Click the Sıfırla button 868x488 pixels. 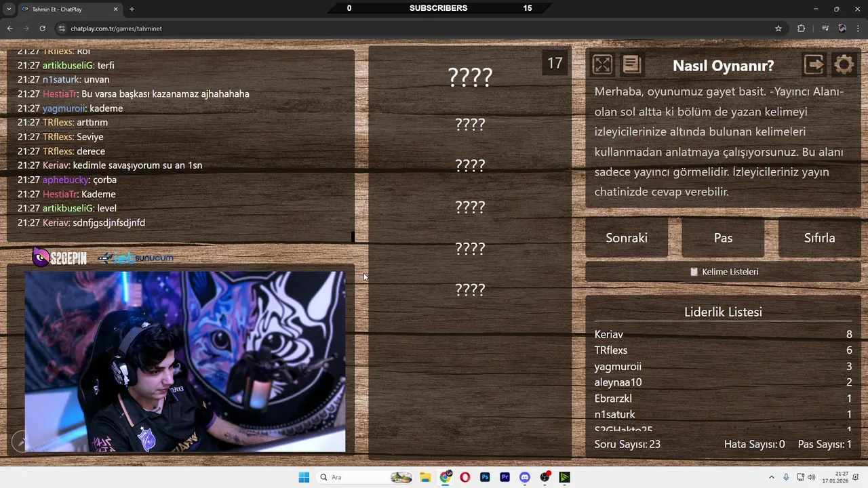[819, 238]
